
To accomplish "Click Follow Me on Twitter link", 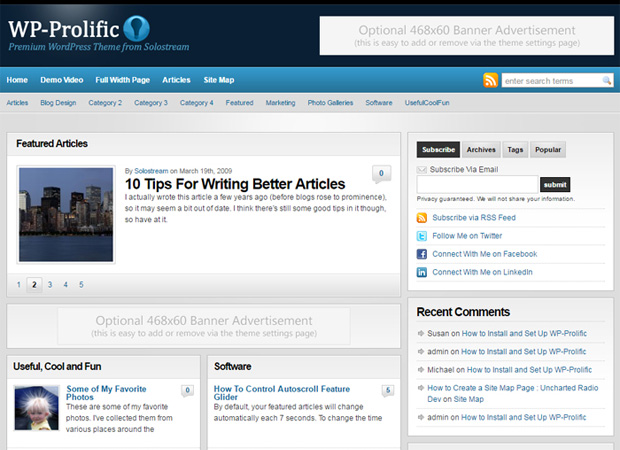I will (467, 236).
